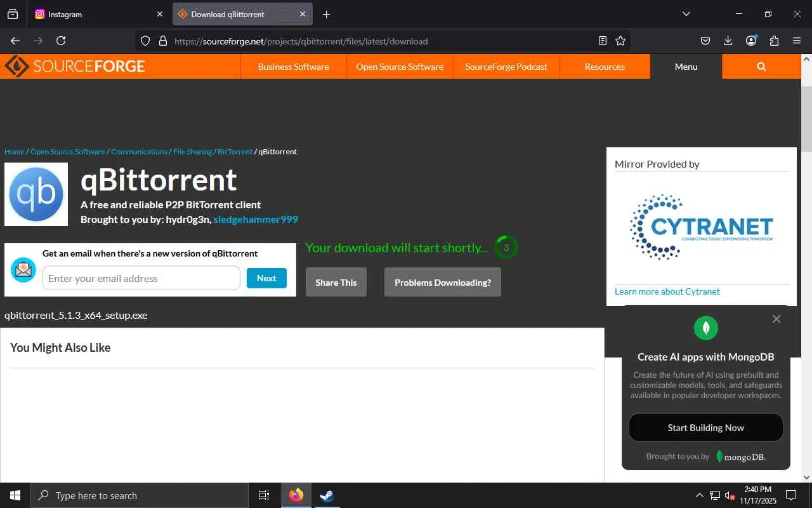Screen dimensions: 812x508
Task: Show site security padlock information
Action: (163, 41)
